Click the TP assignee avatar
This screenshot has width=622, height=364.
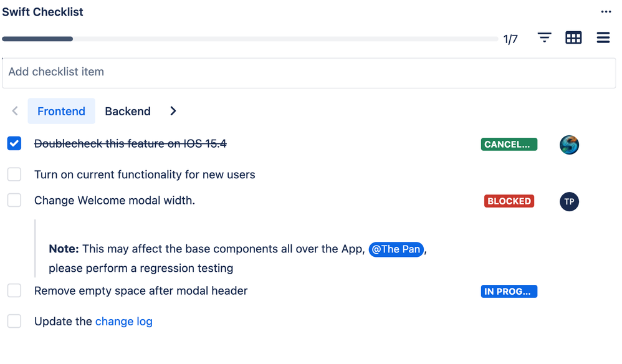(569, 201)
